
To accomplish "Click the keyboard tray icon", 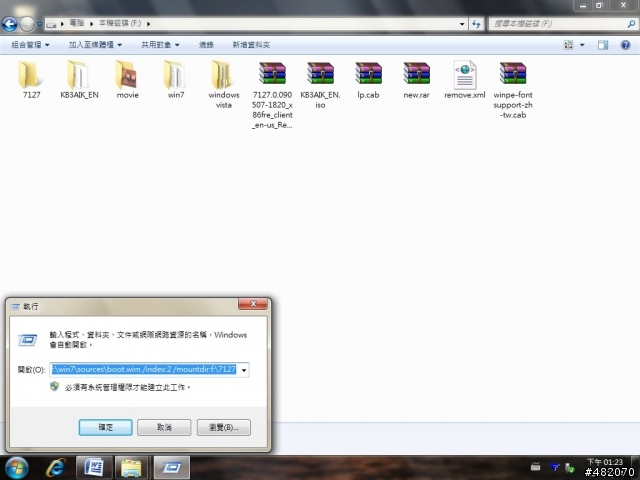I will [536, 467].
